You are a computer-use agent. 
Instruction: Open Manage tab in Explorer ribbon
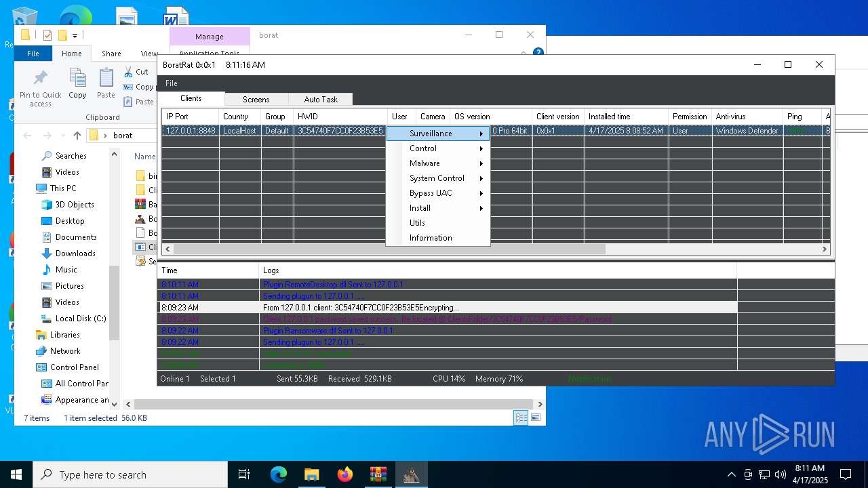[210, 37]
